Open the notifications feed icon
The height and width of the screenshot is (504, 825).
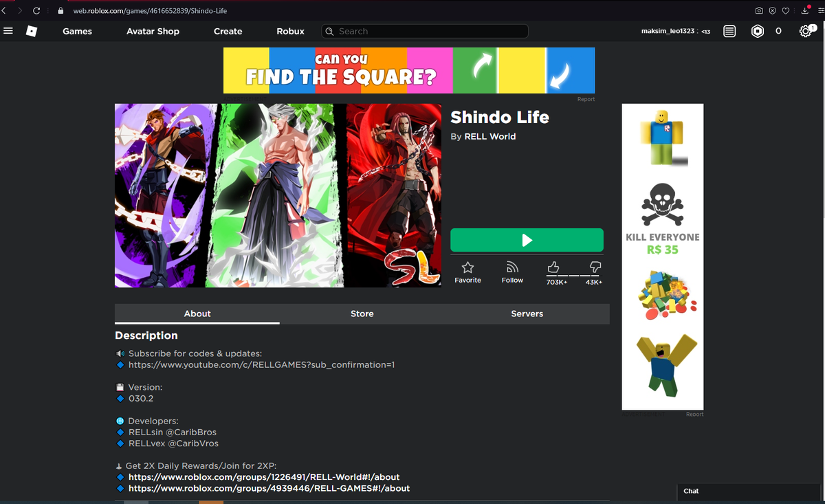pyautogui.click(x=729, y=31)
